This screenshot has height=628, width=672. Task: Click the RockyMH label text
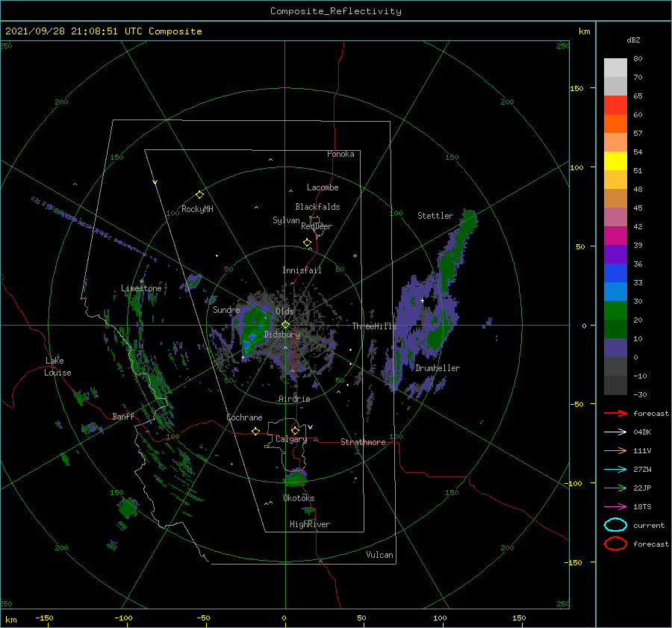[x=197, y=209]
